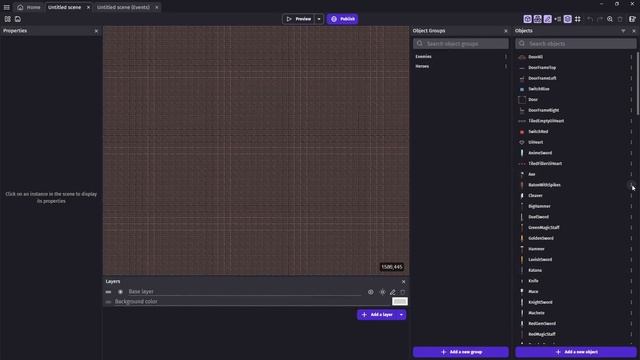Focus the Search object groups field
The height and width of the screenshot is (360, 640).
[x=461, y=44]
